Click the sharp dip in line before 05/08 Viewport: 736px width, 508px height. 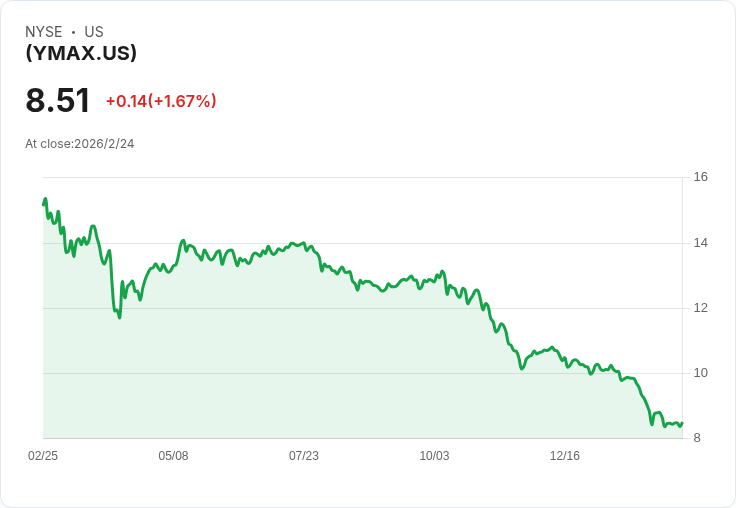point(119,317)
